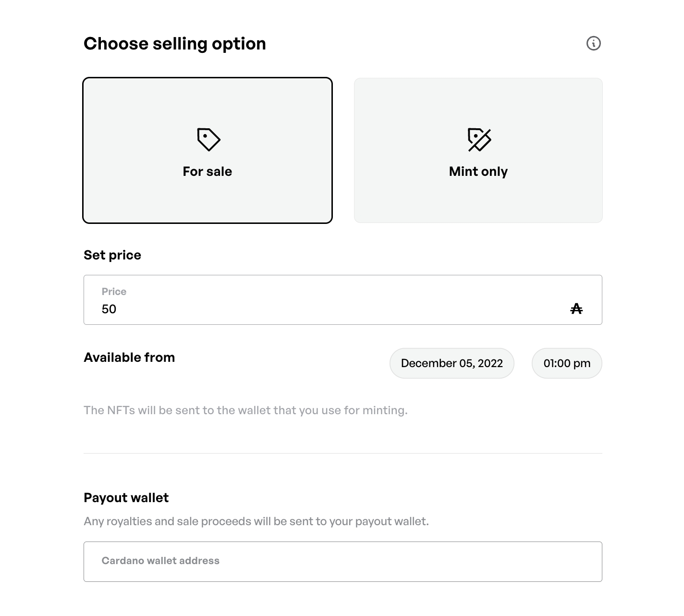Click the royalties and sale proceeds description
Viewport: 684px width, 616px height.
[256, 521]
